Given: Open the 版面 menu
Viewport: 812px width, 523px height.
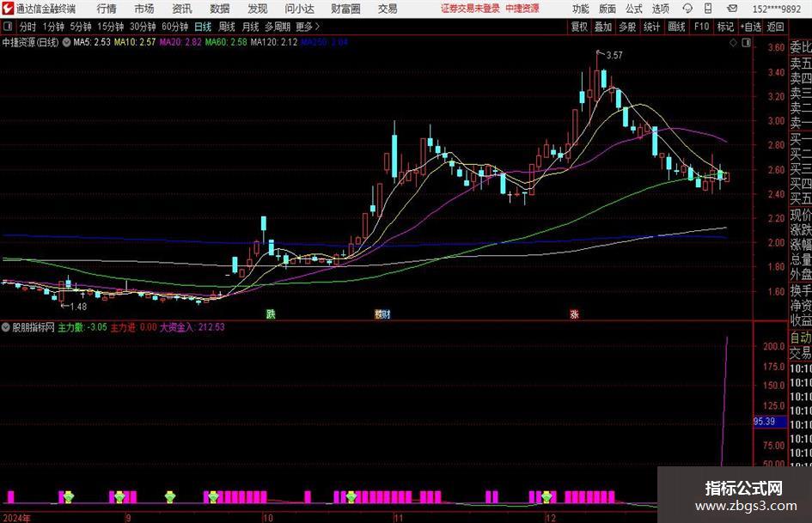Looking at the screenshot, I should tap(607, 9).
